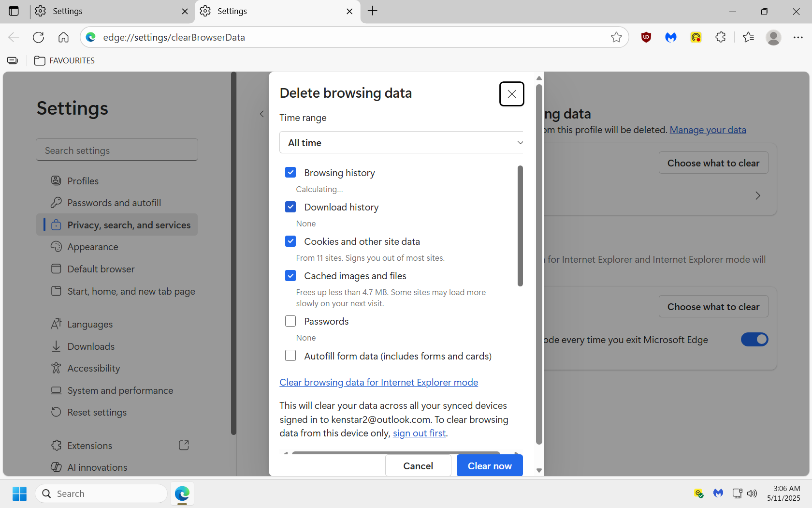This screenshot has height=508, width=812.
Task: Open the Windows Start menu
Action: (19, 493)
